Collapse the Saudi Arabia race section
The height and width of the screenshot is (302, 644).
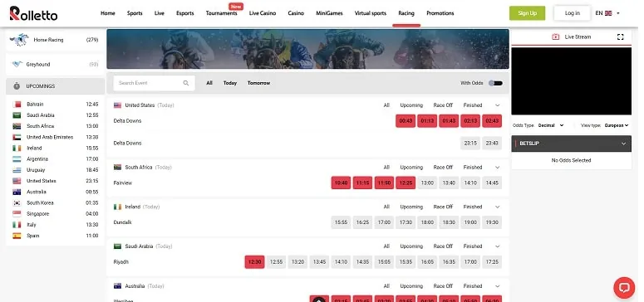point(498,246)
